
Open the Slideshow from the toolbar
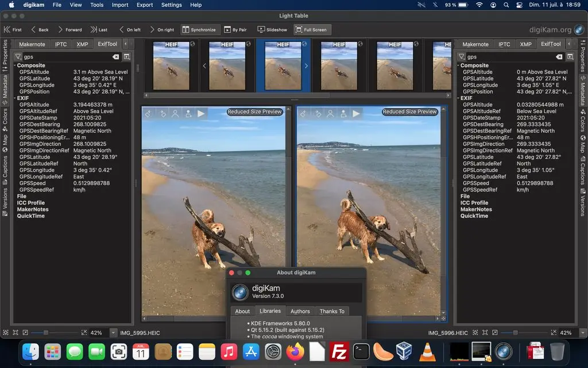click(x=272, y=29)
